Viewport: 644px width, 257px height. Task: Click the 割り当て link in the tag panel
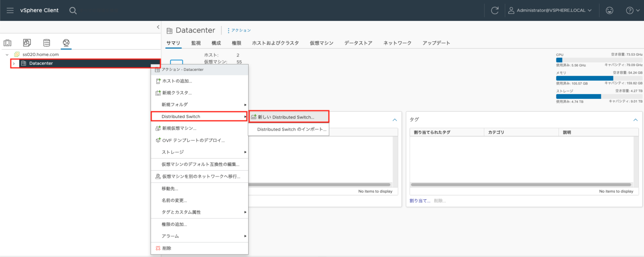pos(420,200)
